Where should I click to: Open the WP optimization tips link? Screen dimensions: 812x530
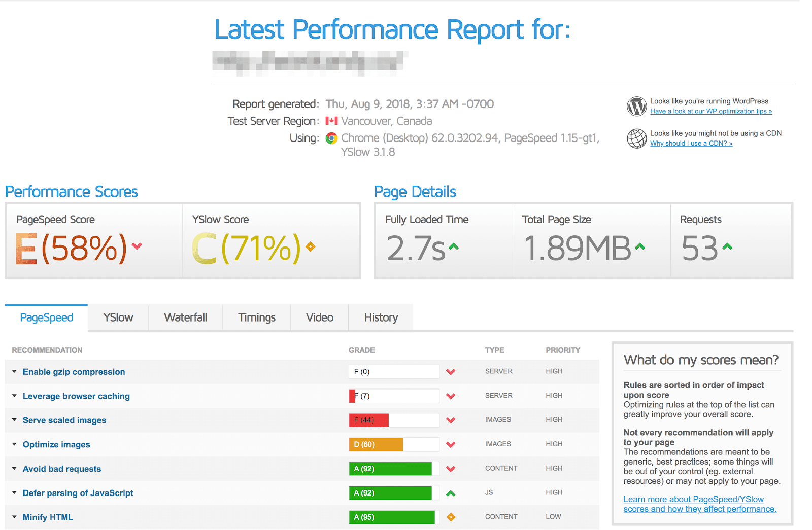pos(710,111)
